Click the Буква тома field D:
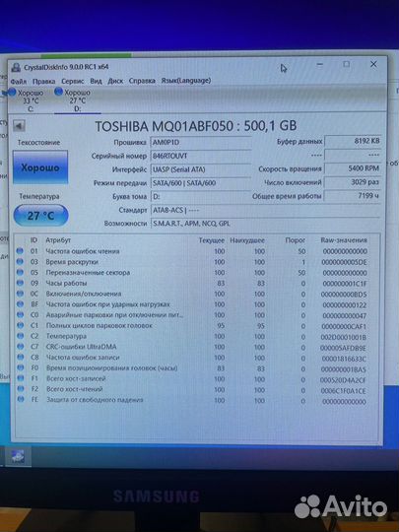Screen dimensions: 399x532 click(201, 196)
